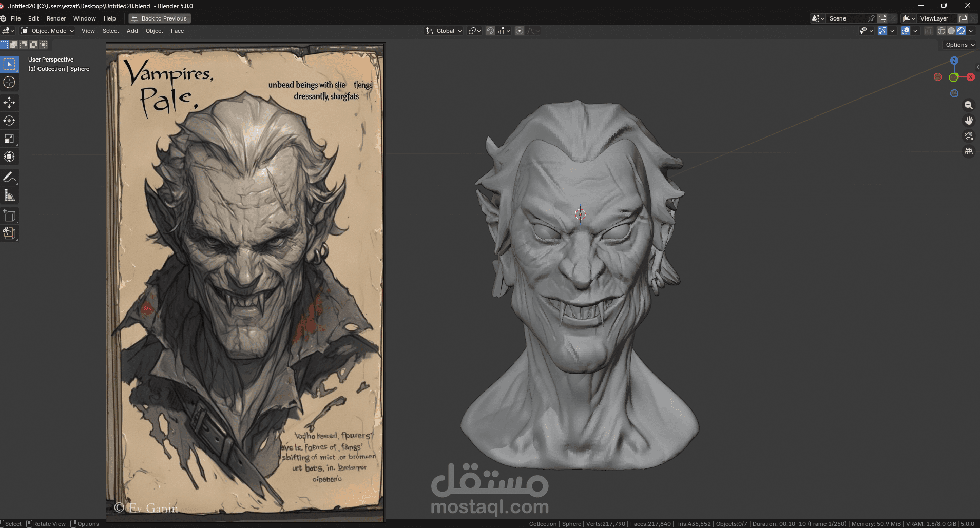The height and width of the screenshot is (528, 980).
Task: Toggle snapping magnet
Action: tap(490, 31)
